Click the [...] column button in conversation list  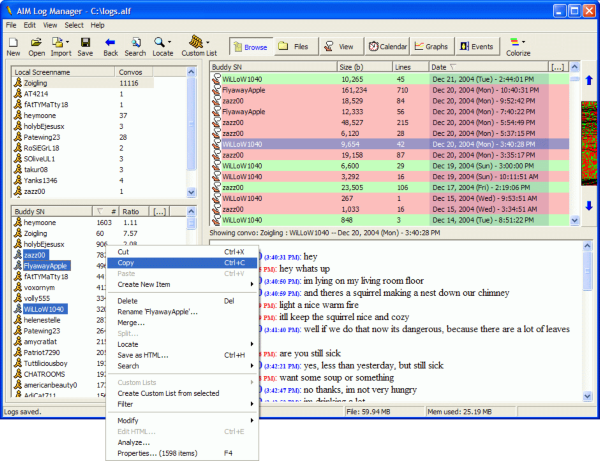tap(558, 67)
